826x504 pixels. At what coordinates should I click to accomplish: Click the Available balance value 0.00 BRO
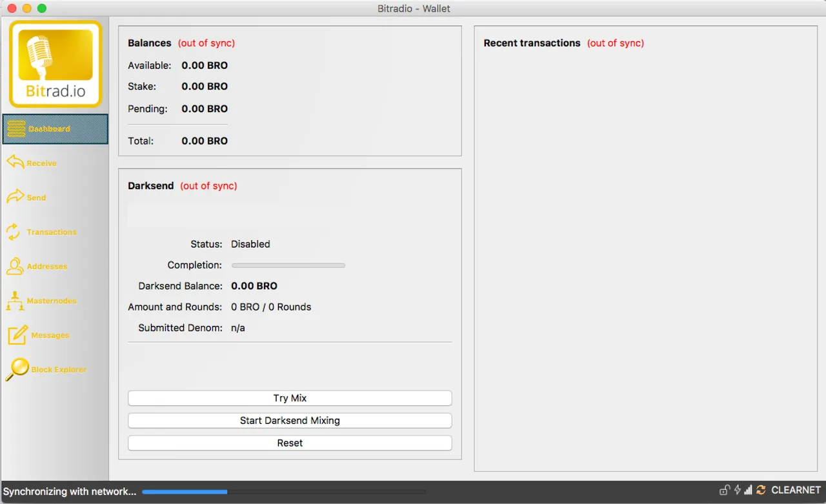(x=205, y=65)
